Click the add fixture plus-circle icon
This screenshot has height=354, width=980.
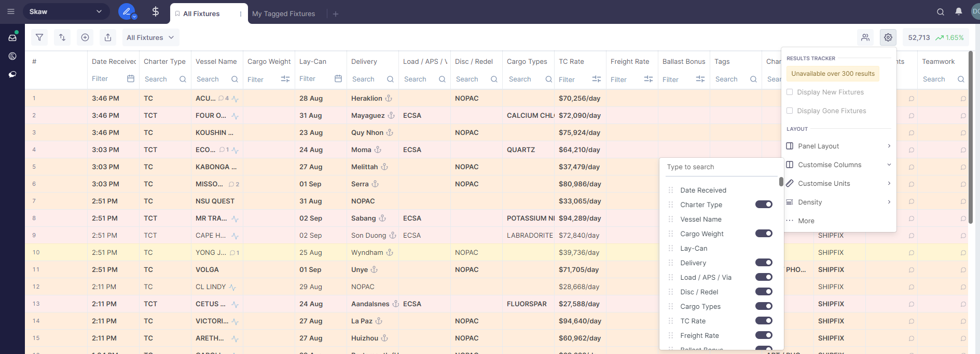click(x=85, y=37)
